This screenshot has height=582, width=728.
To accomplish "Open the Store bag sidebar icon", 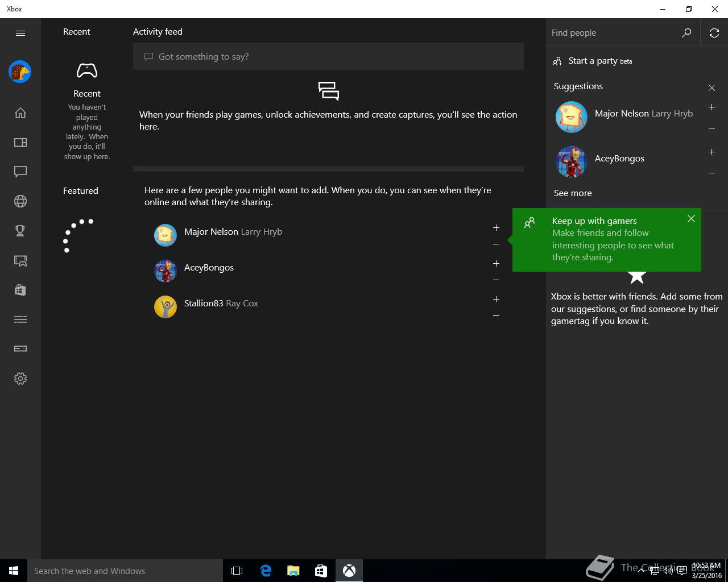I will [20, 290].
